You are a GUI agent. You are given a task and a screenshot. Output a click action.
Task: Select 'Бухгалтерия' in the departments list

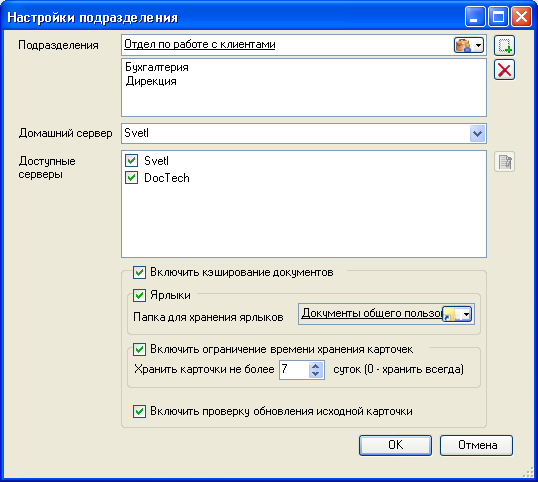pyautogui.click(x=157, y=67)
